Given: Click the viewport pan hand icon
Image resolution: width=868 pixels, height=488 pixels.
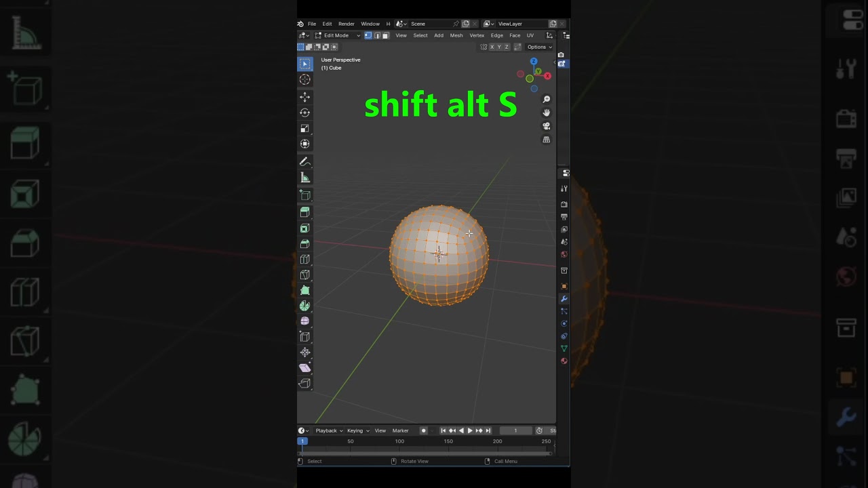Looking at the screenshot, I should click(547, 113).
